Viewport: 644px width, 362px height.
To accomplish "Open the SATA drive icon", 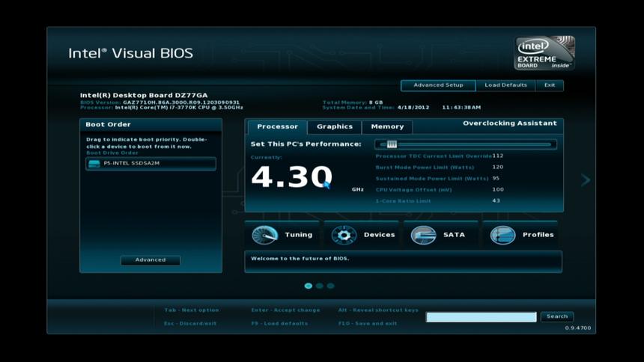I will [423, 235].
